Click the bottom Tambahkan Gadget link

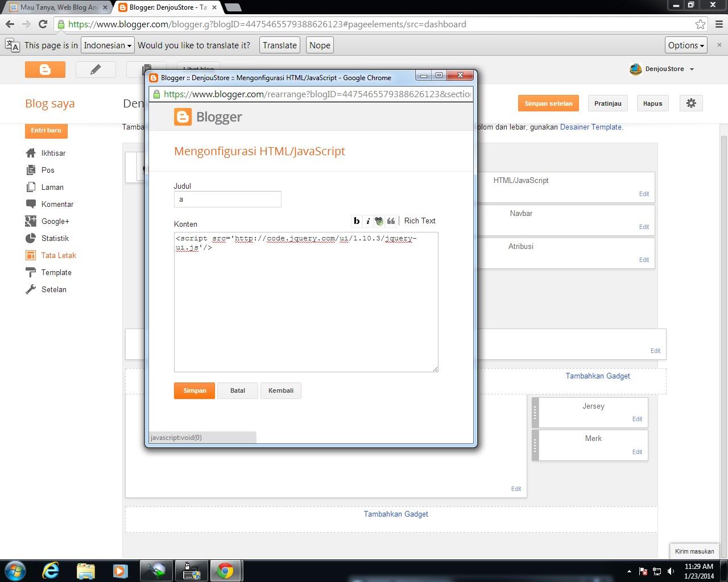click(396, 514)
